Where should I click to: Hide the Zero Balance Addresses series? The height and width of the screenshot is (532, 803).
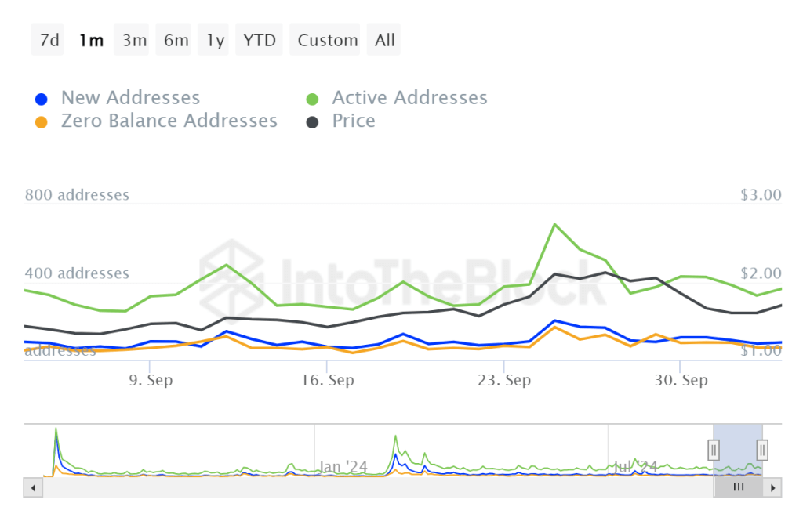(169, 121)
